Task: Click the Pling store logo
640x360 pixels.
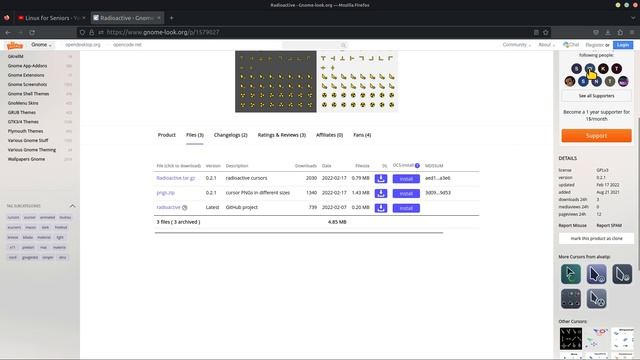Action: tap(15, 45)
